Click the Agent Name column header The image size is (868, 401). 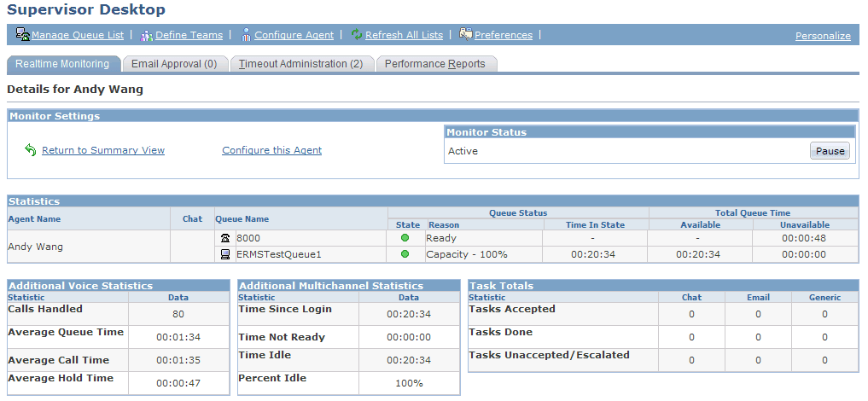click(34, 218)
